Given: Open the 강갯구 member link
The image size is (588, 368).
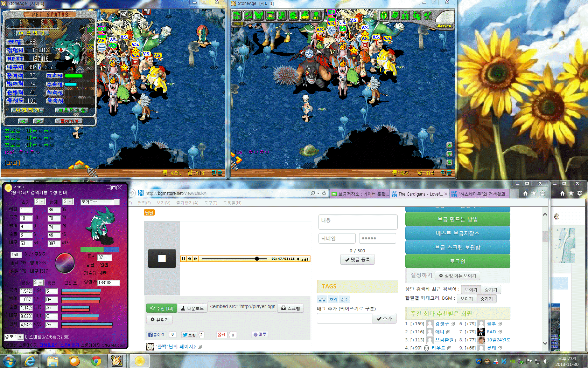Looking at the screenshot, I should 442,324.
